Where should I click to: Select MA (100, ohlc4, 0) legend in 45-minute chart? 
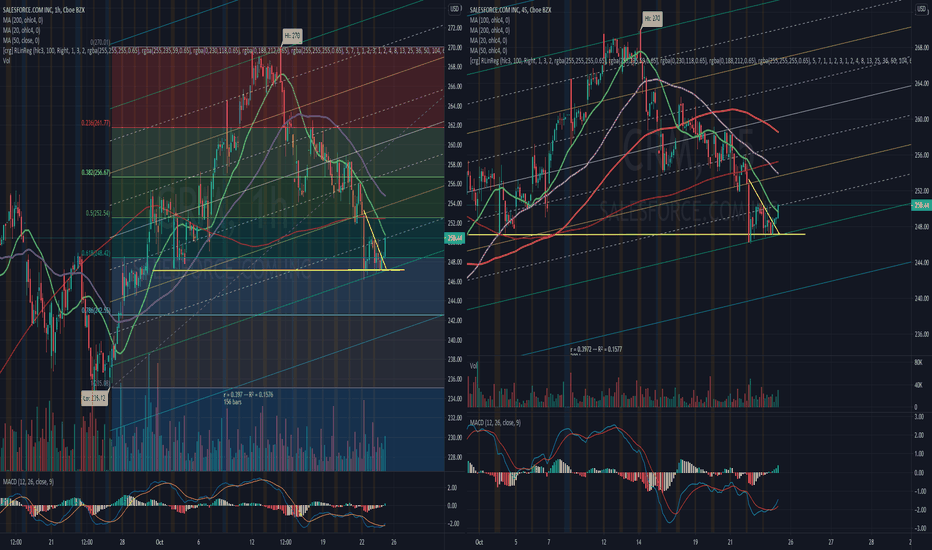[x=490, y=20]
